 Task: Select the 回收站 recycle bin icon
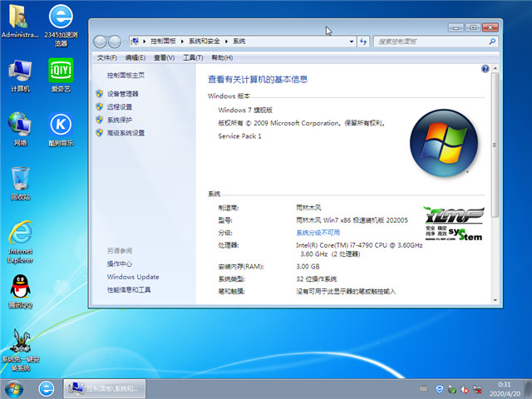click(20, 180)
